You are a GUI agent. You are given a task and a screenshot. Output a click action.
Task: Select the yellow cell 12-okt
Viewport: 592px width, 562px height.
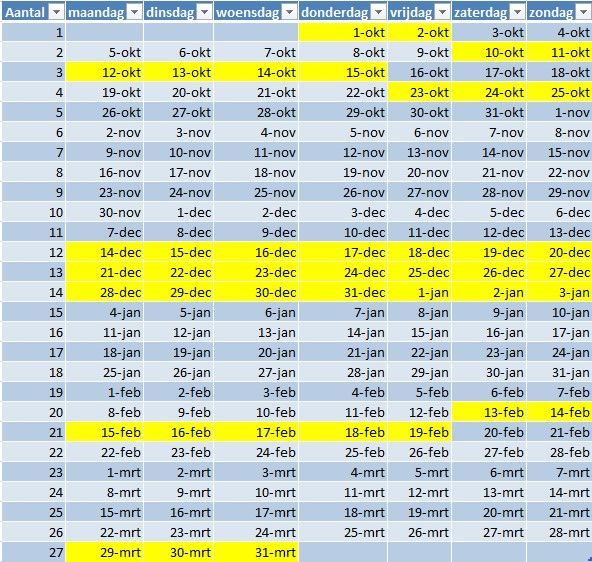105,72
